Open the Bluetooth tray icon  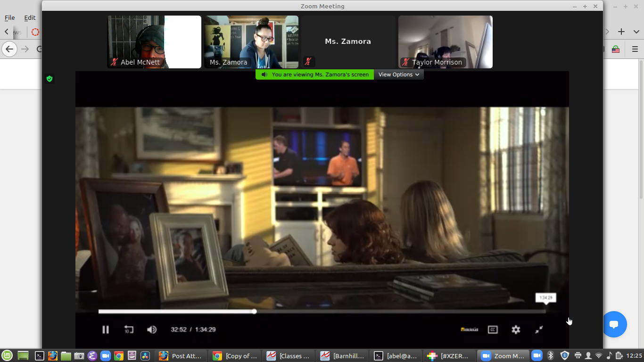point(550,356)
